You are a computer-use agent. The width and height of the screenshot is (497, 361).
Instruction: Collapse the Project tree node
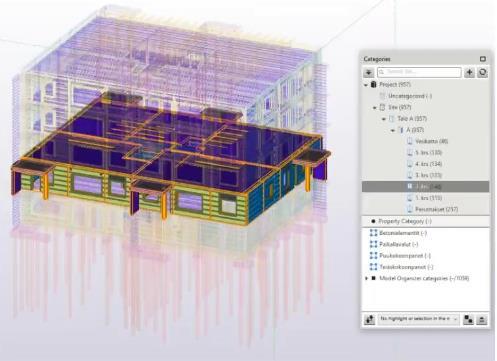(x=366, y=85)
